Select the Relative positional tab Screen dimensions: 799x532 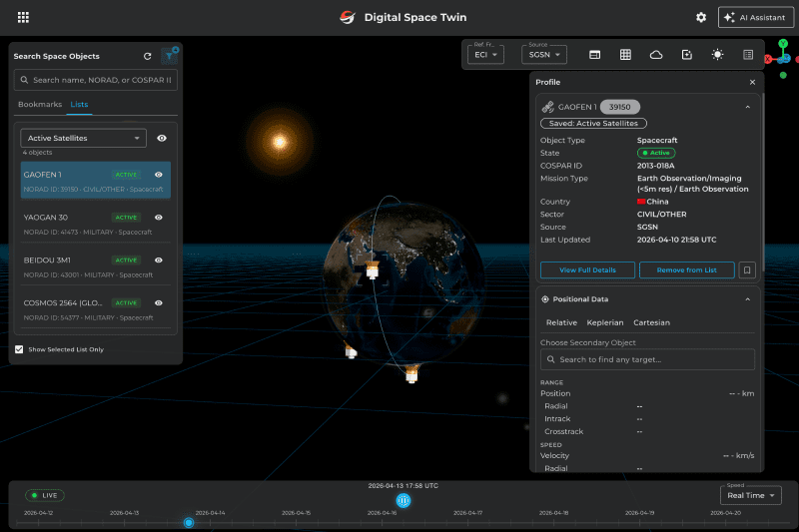coord(561,322)
